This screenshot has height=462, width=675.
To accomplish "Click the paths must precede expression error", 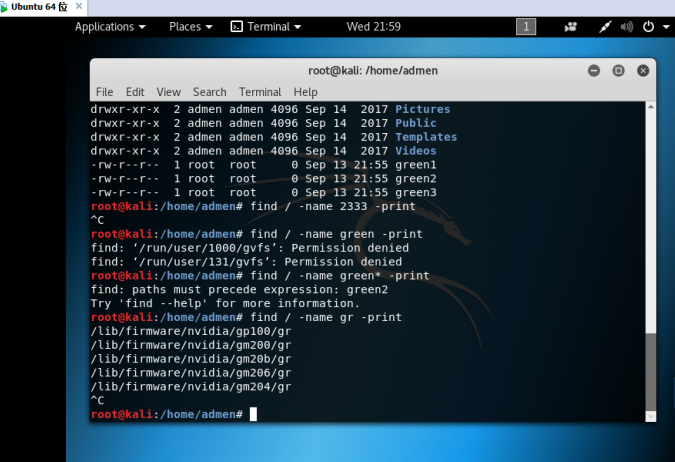I will point(239,289).
